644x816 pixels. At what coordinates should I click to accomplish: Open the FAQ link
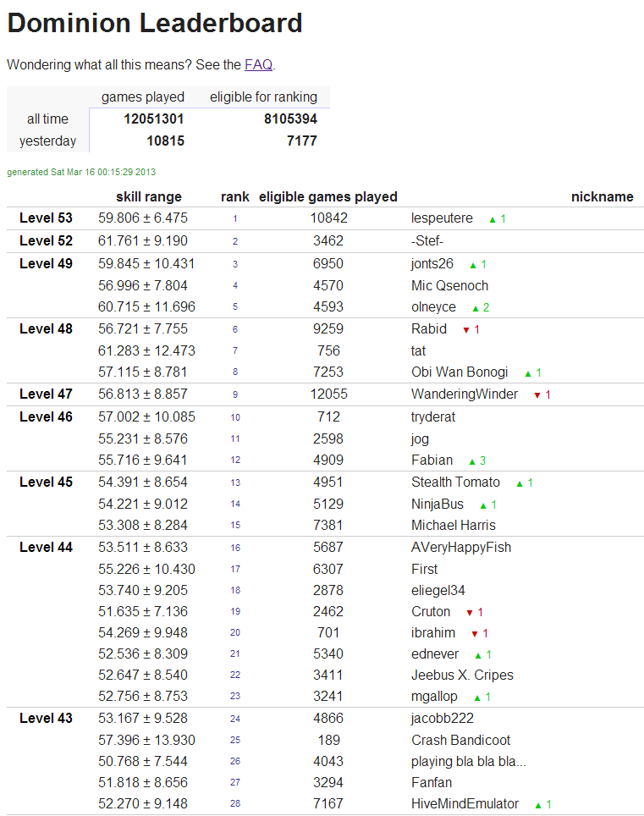[258, 64]
